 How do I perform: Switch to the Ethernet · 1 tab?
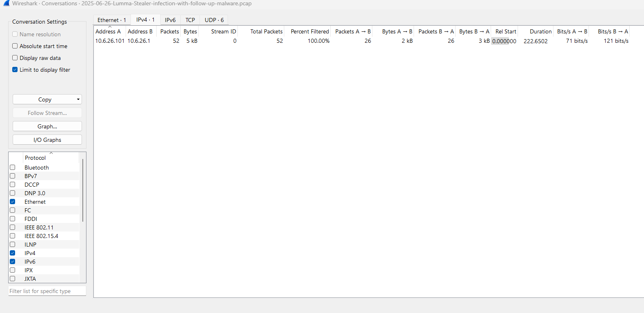[112, 20]
